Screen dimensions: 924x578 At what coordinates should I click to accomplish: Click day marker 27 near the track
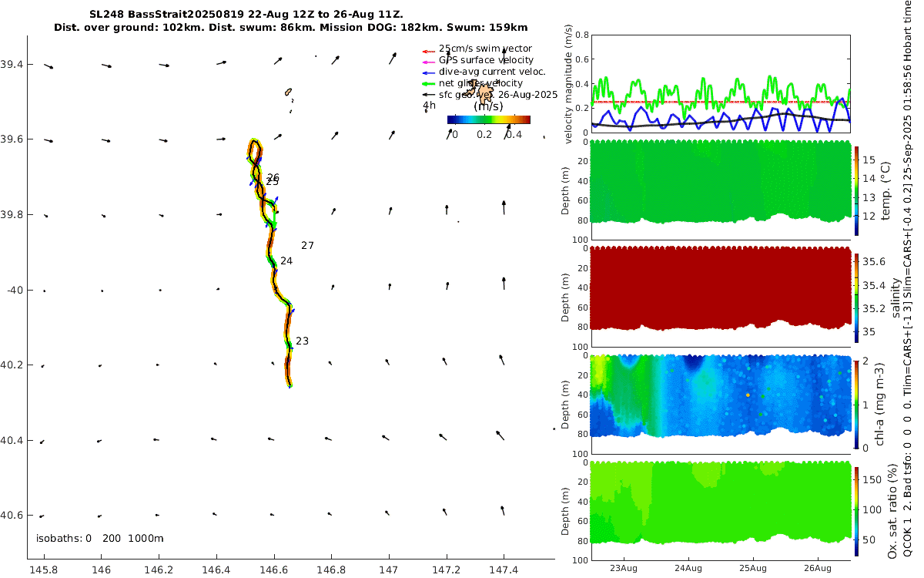(307, 246)
